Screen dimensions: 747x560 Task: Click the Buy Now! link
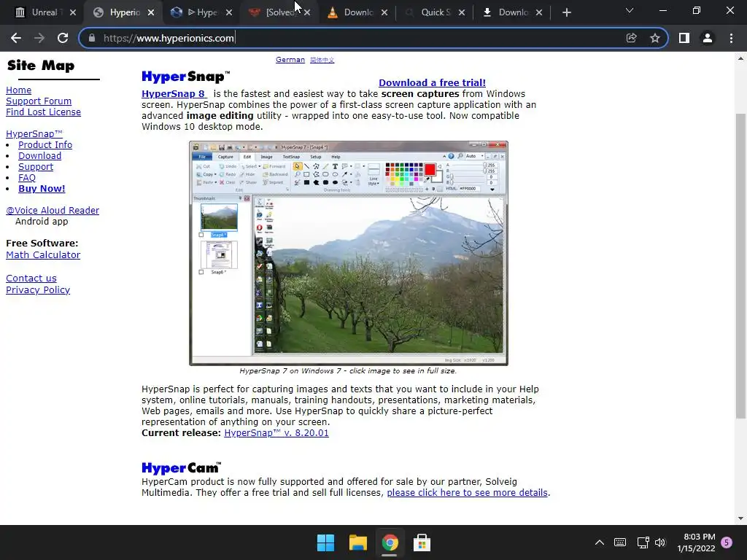[x=42, y=189]
